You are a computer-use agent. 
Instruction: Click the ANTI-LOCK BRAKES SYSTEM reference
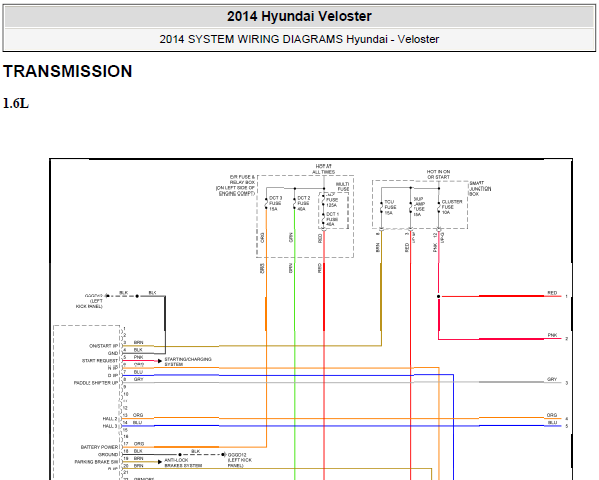[183, 463]
